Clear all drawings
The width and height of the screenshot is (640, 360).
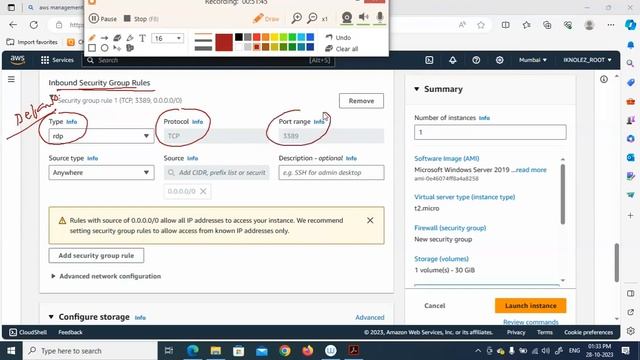click(x=342, y=49)
